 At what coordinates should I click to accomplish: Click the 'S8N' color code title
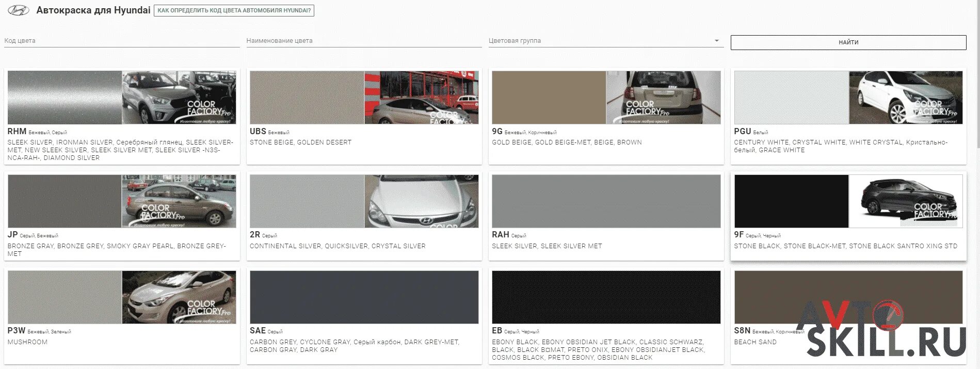(742, 331)
